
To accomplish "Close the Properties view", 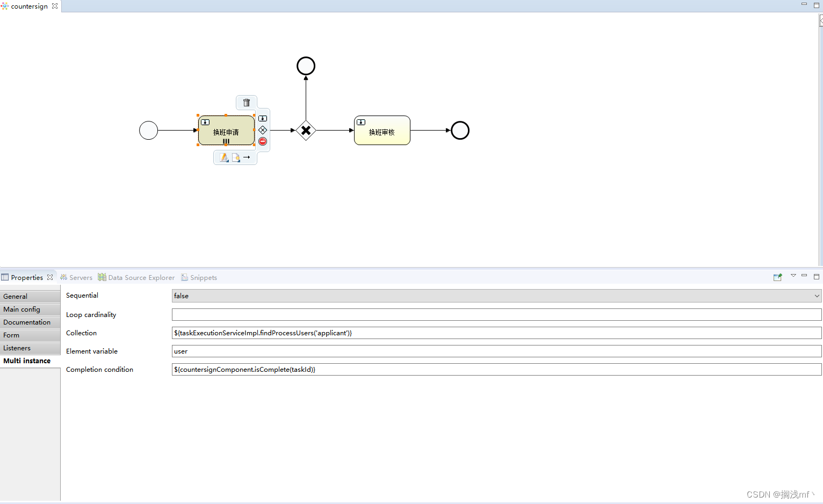I will click(x=50, y=277).
